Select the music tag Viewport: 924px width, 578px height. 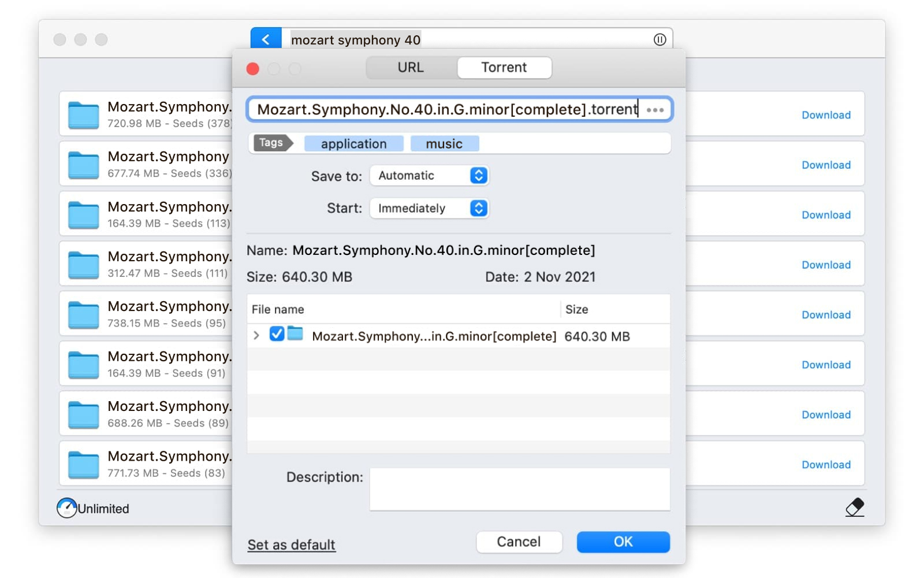coord(444,144)
